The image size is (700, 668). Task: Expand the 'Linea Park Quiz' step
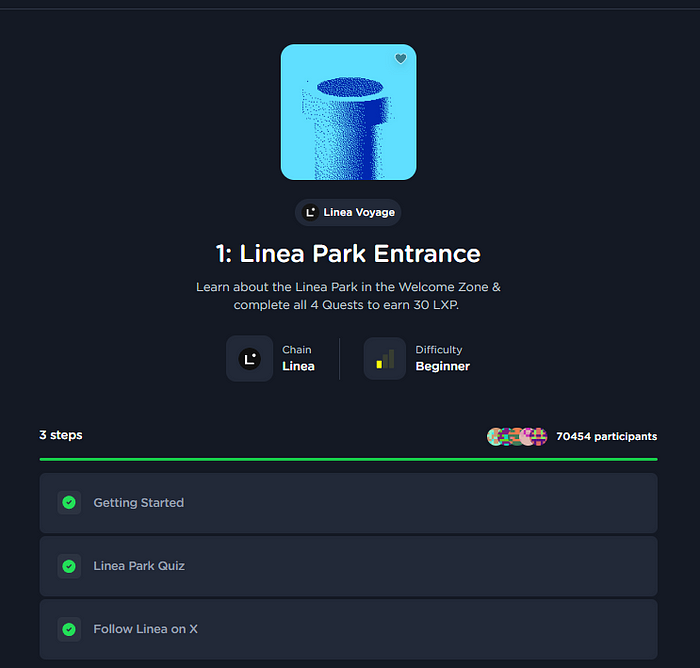(348, 566)
